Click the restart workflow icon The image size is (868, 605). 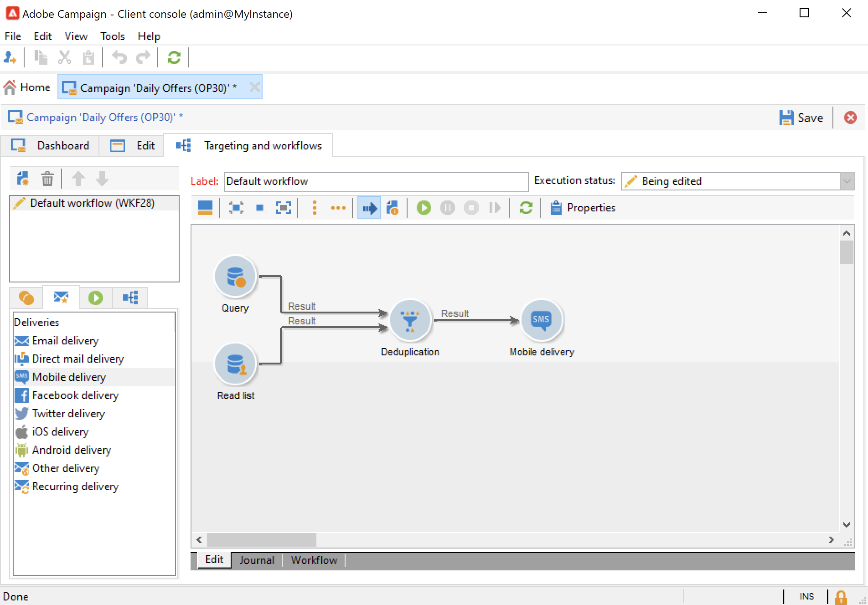pos(495,208)
